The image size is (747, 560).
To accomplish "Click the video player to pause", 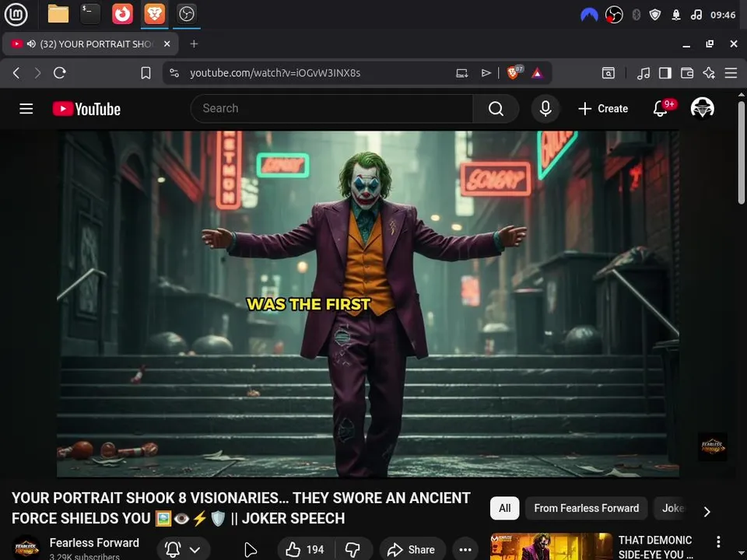I will [368, 304].
